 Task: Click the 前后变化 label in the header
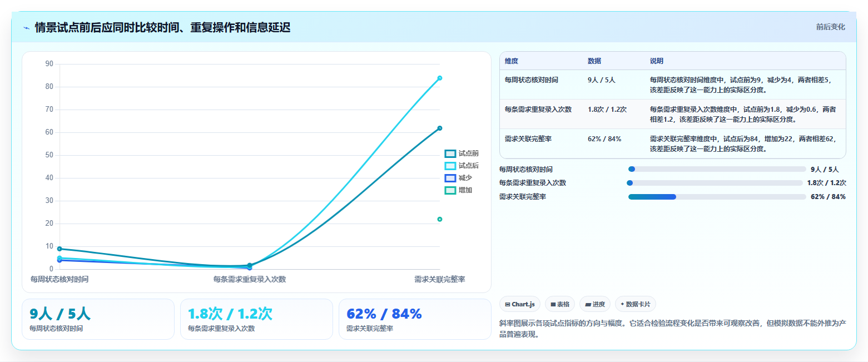click(x=830, y=27)
